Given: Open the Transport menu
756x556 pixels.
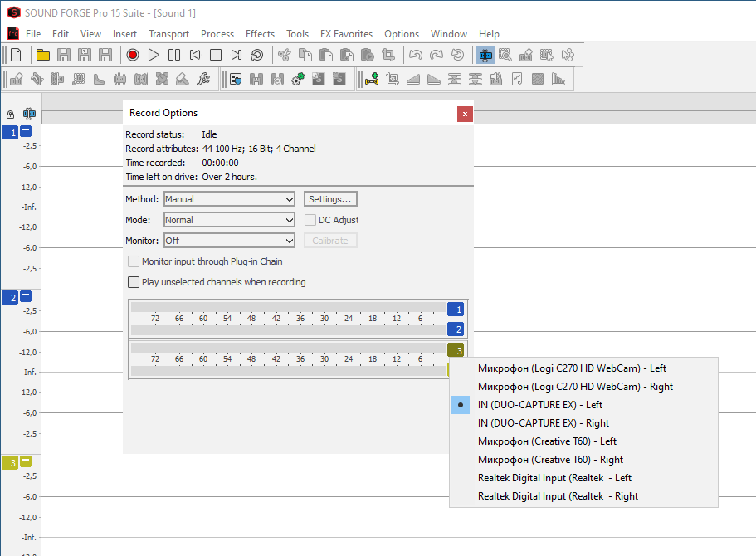Looking at the screenshot, I should click(x=168, y=34).
